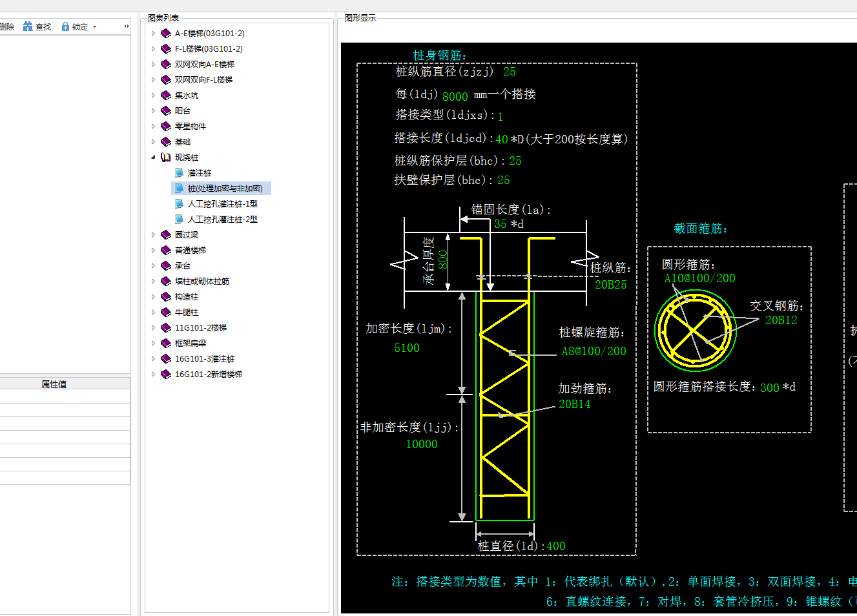Click the book icon beside 框架扁梁
The width and height of the screenshot is (857, 616).
[x=166, y=343]
